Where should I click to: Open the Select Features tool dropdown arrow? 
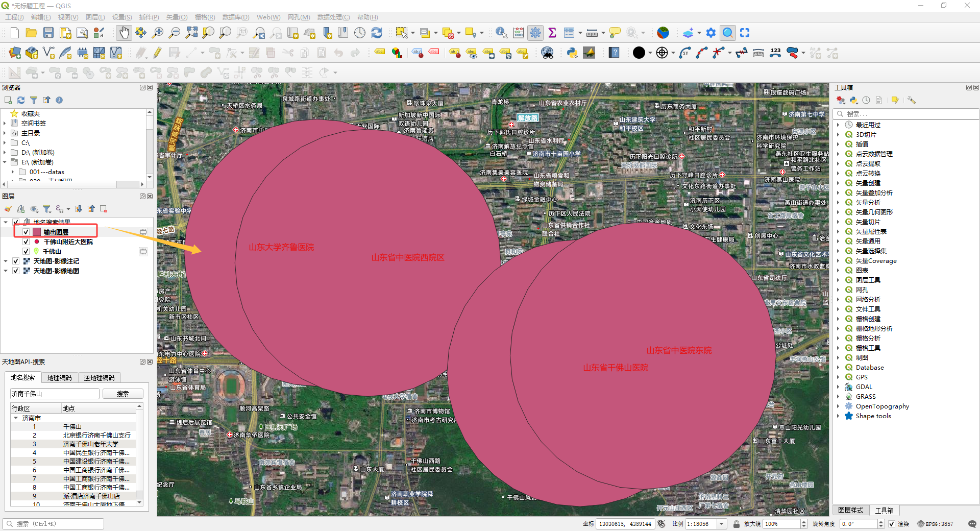pyautogui.click(x=412, y=33)
